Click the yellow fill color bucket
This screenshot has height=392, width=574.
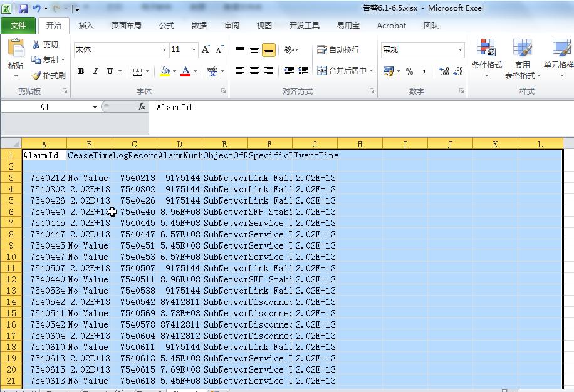pyautogui.click(x=164, y=71)
